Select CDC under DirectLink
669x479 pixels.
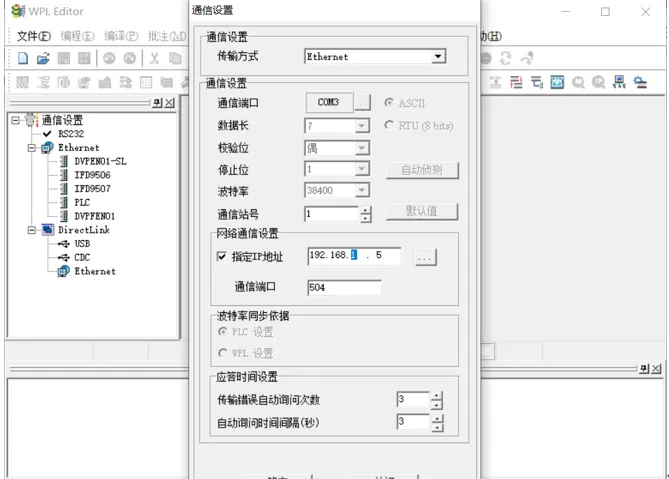pyautogui.click(x=82, y=257)
